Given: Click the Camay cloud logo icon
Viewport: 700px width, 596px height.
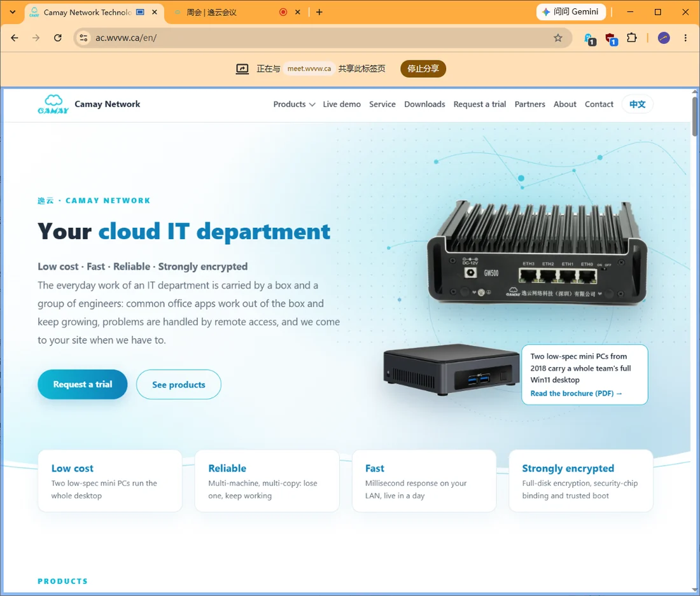Looking at the screenshot, I should click(x=53, y=104).
